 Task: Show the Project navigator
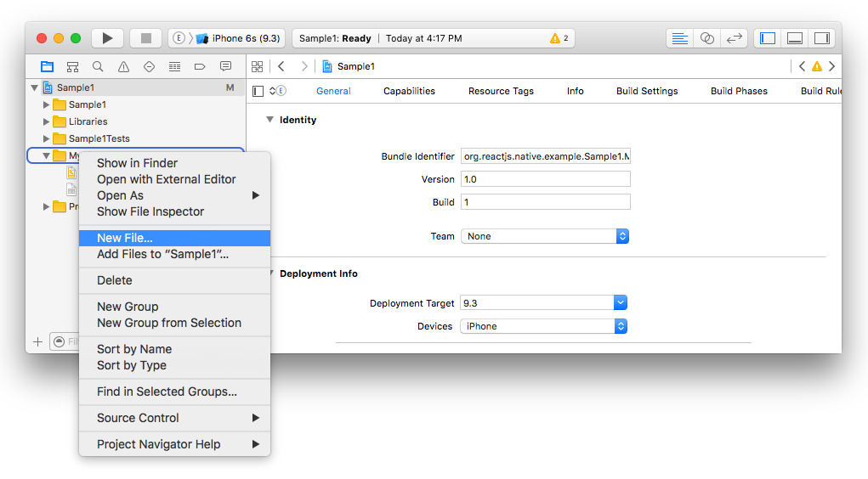click(47, 66)
